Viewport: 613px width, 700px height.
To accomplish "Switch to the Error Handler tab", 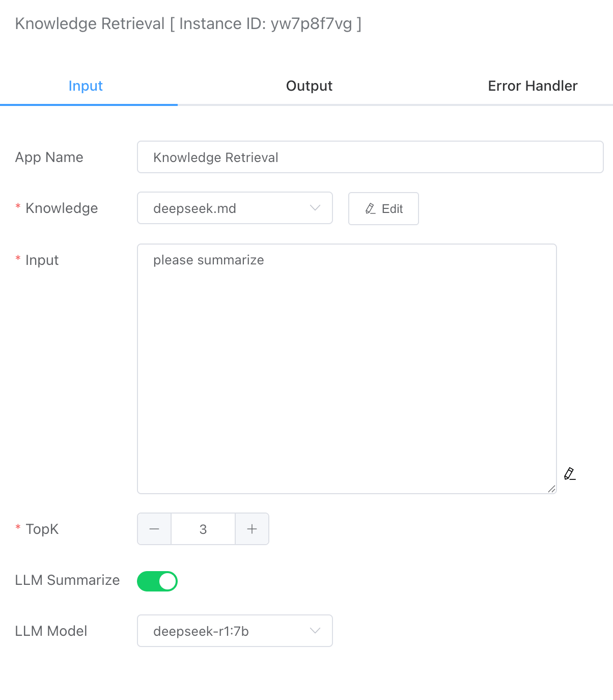I will [x=533, y=86].
